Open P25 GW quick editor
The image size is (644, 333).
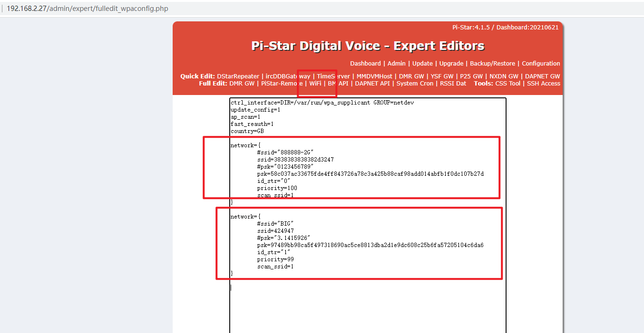(x=471, y=76)
